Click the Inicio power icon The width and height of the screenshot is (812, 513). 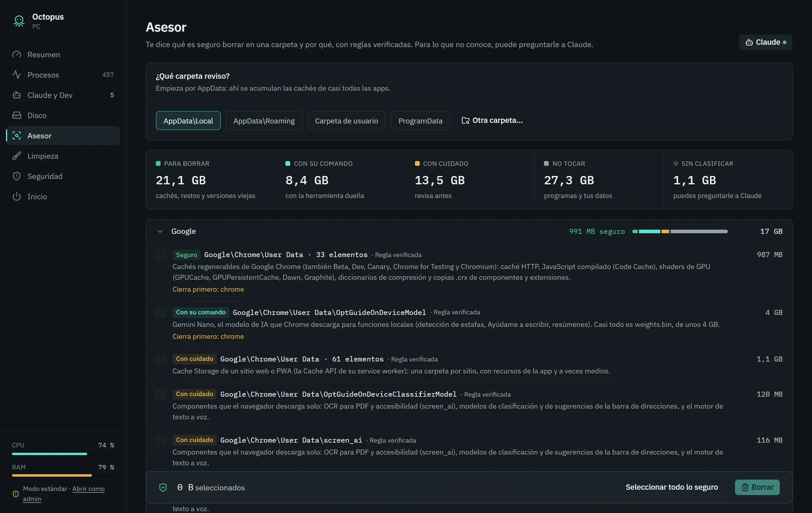point(16,196)
